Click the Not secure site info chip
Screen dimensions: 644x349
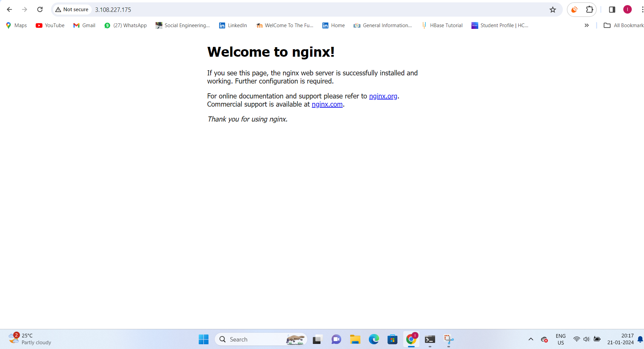72,10
